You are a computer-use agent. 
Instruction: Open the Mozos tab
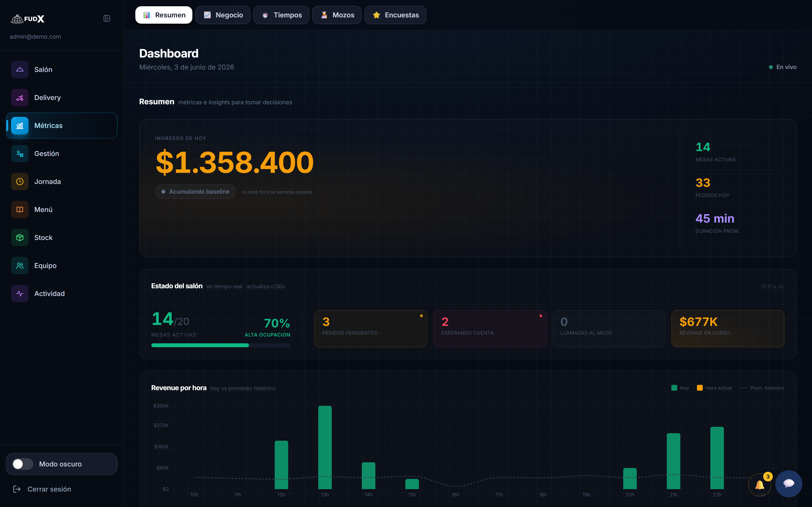pyautogui.click(x=337, y=15)
